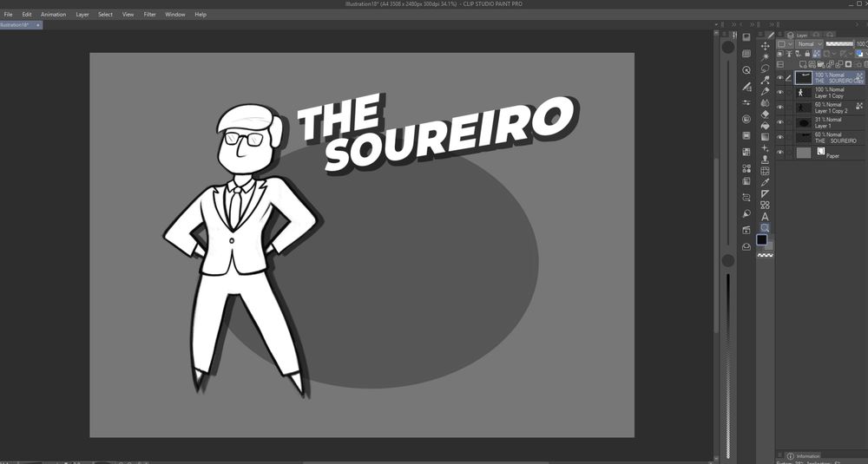Open the Filter menu
Screen dimensions: 868x464
tap(150, 15)
